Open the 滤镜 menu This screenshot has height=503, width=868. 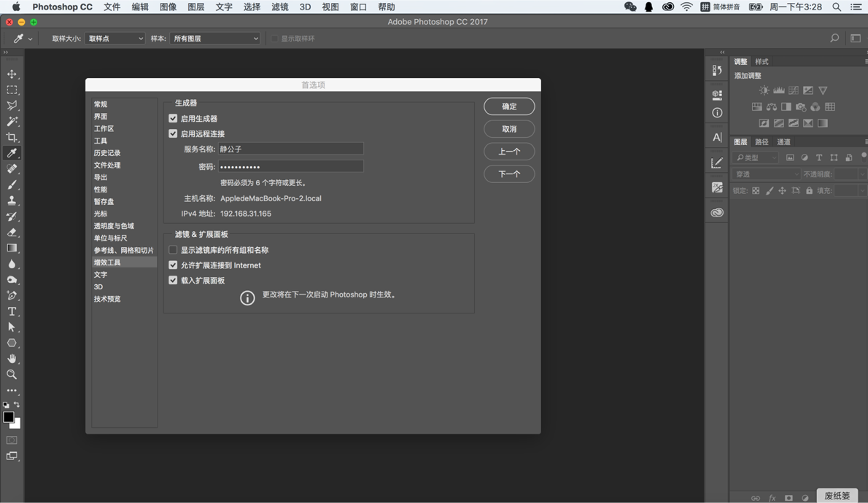point(279,7)
